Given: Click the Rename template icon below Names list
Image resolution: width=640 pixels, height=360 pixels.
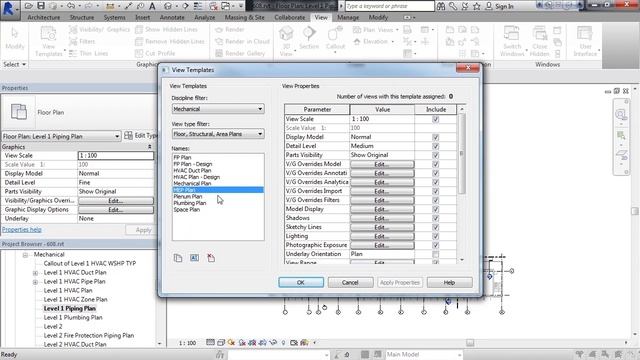Looking at the screenshot, I should coord(194,258).
